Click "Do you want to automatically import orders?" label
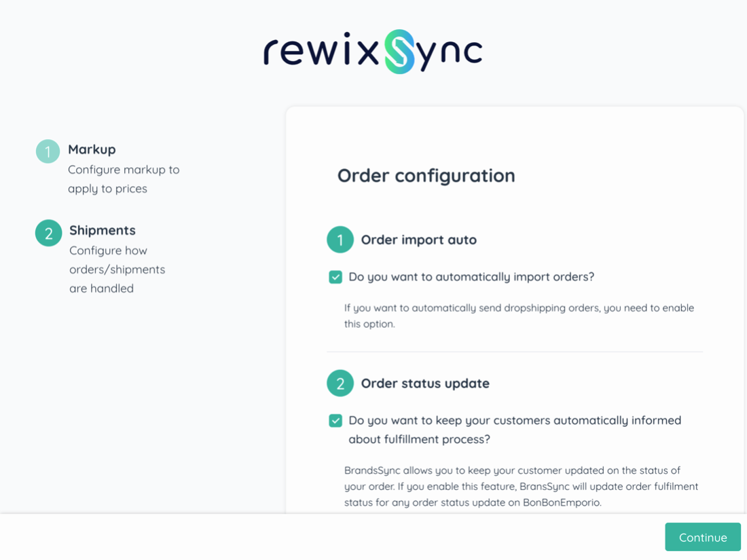Image resolution: width=747 pixels, height=560 pixels. click(471, 277)
